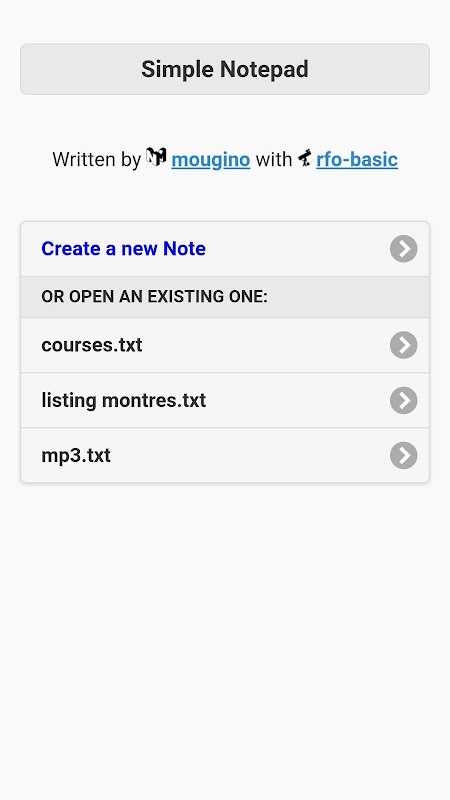Click blank space above the Simple Notepad header
The image size is (450, 800).
coord(225,20)
